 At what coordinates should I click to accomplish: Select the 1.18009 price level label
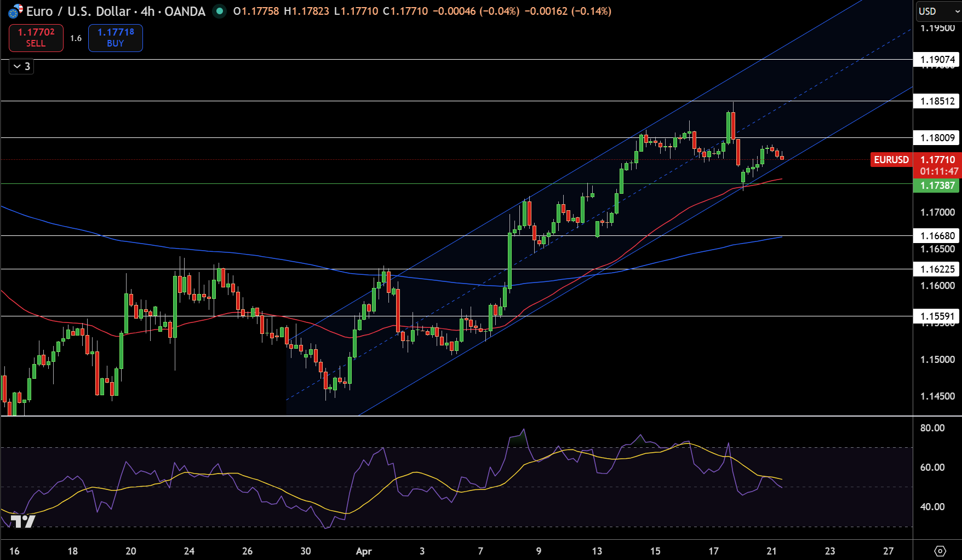(937, 138)
